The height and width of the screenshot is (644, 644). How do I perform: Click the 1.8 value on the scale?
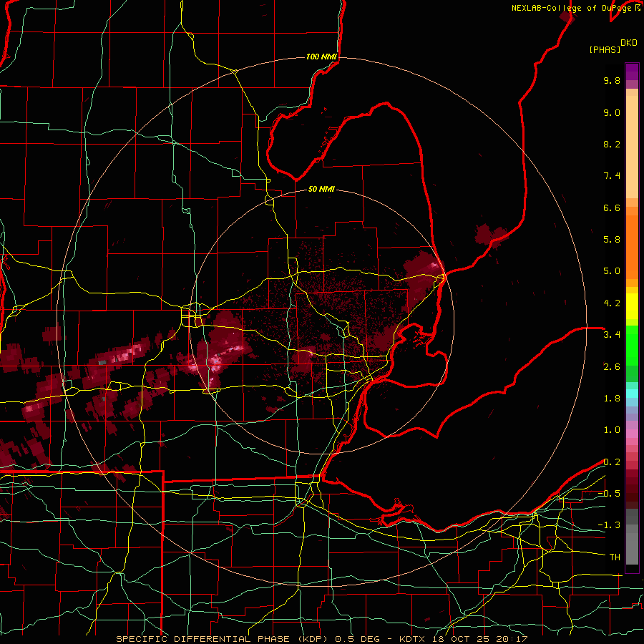[x=612, y=399]
